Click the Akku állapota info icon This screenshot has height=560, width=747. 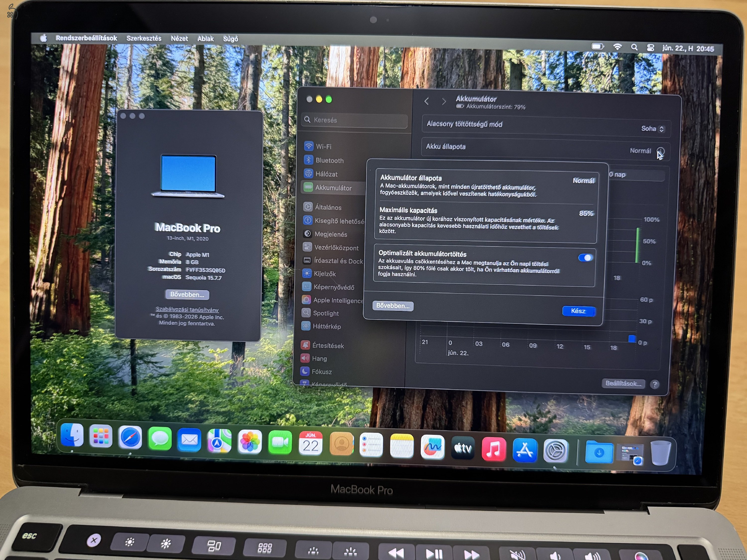(661, 151)
